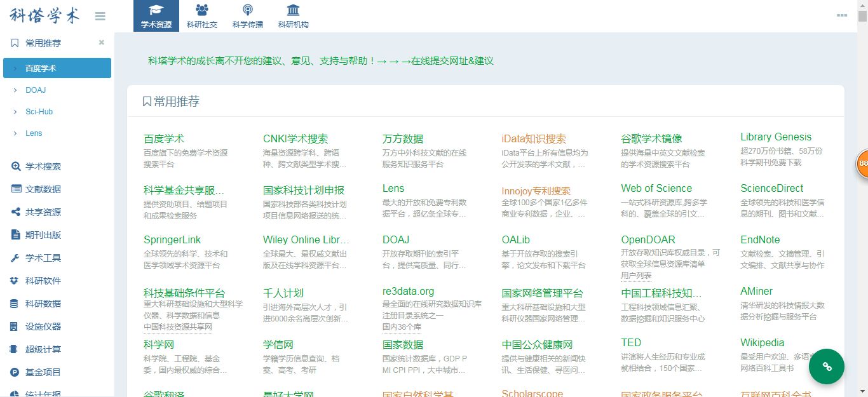868x397 pixels.
Task: Open the 期刊出版 sidebar category label
Action: (x=43, y=235)
